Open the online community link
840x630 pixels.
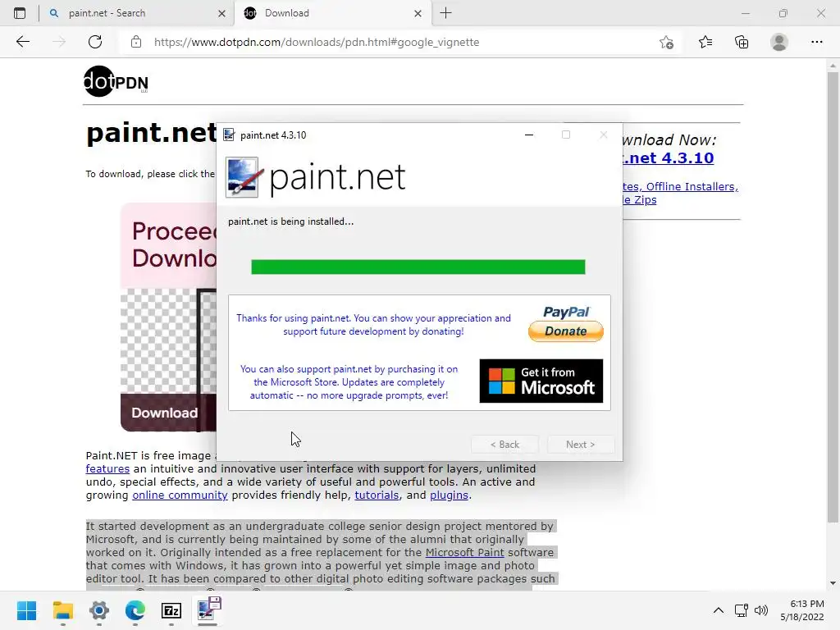(180, 495)
